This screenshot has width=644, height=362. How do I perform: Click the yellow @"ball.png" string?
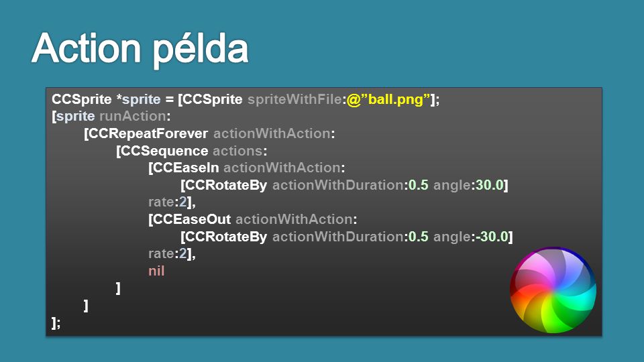pyautogui.click(x=388, y=99)
